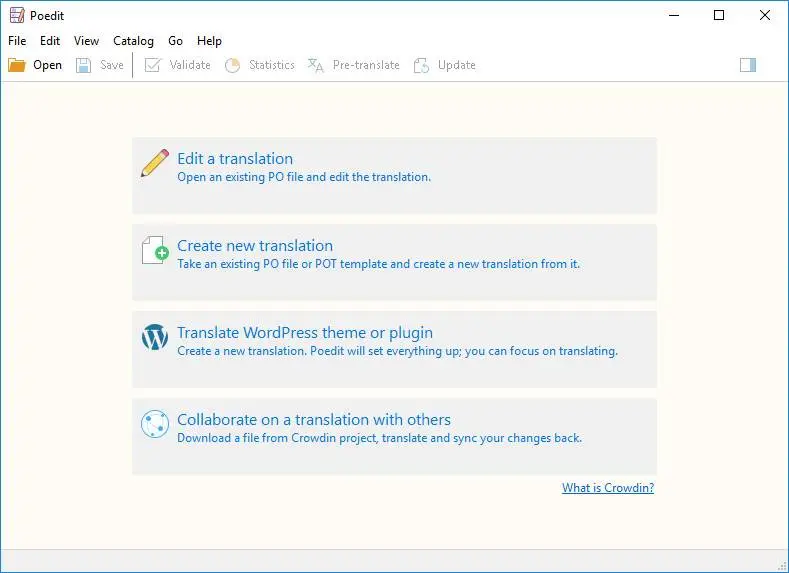
Task: Click the Save label in toolbar
Action: [x=112, y=65]
